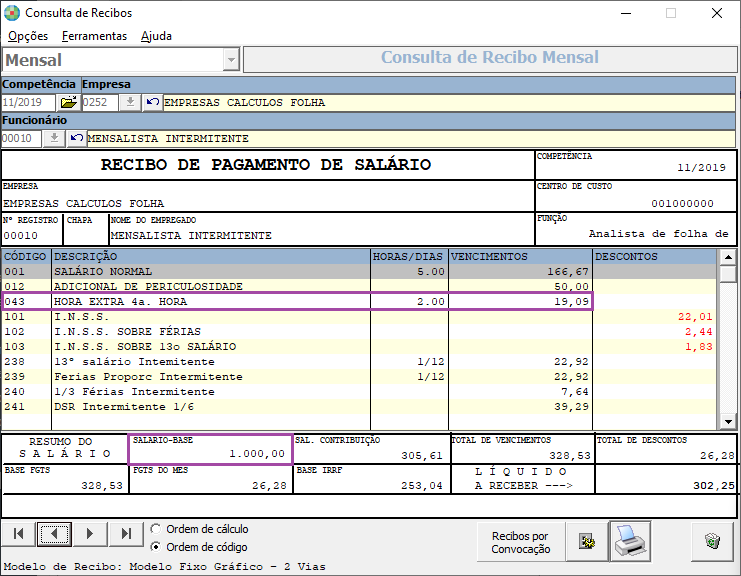
Task: Select the Ferias Proporc Intermitente row
Action: (359, 377)
